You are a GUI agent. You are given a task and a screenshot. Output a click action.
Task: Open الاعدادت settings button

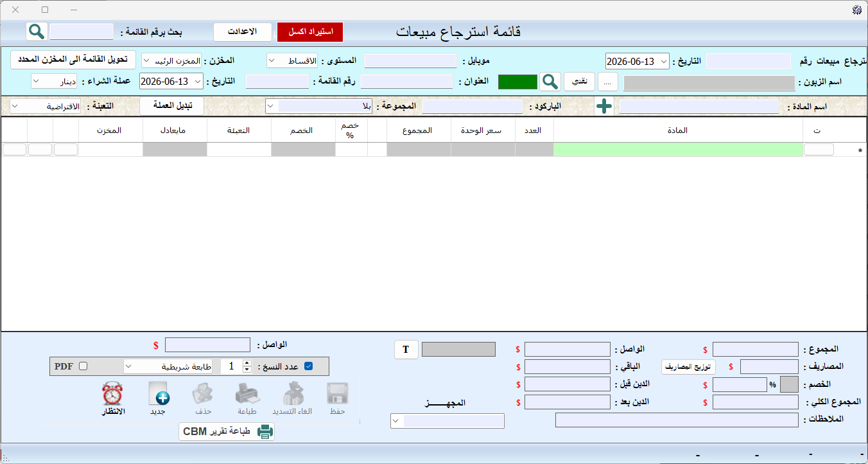tap(243, 31)
